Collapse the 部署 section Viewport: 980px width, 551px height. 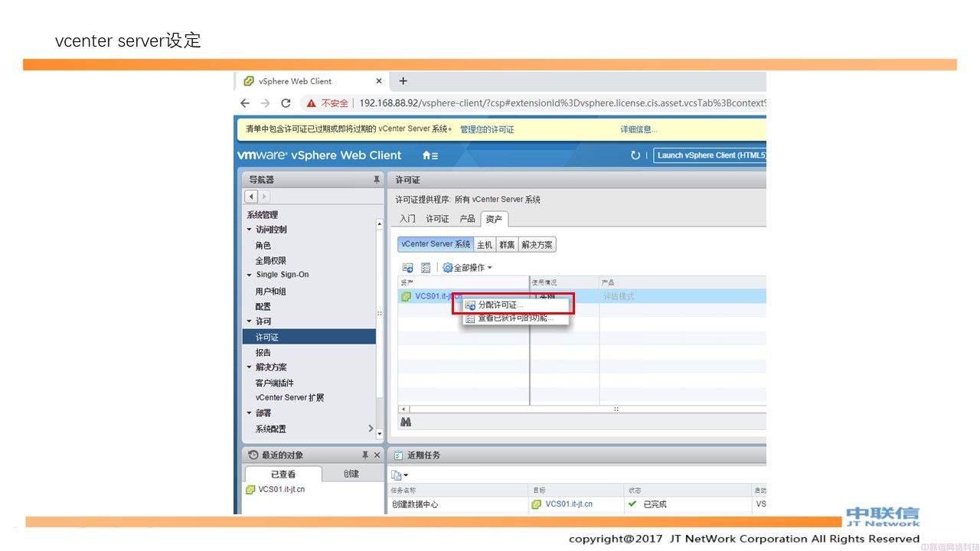(249, 413)
